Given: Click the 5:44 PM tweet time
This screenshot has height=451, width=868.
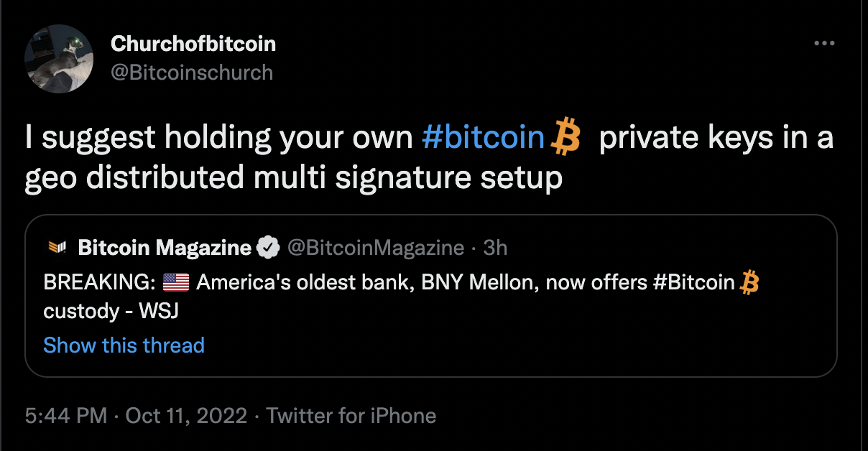Looking at the screenshot, I should coord(66,416).
